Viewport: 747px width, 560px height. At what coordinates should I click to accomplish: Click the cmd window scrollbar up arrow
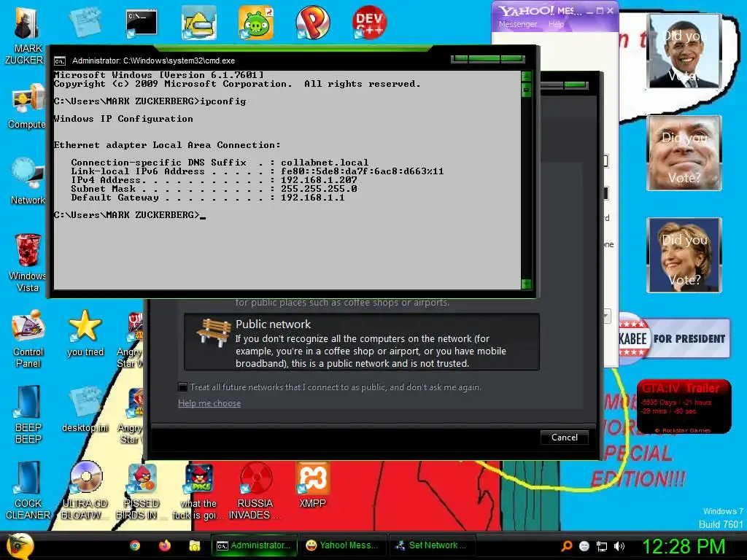click(x=527, y=76)
